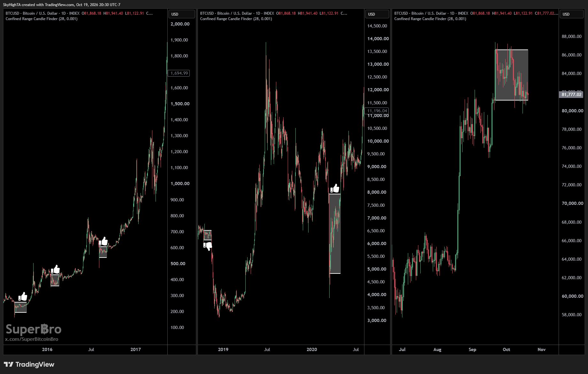Click the 2,000.00 price axis label
Viewport: 588px width, 374px height.
coord(180,24)
